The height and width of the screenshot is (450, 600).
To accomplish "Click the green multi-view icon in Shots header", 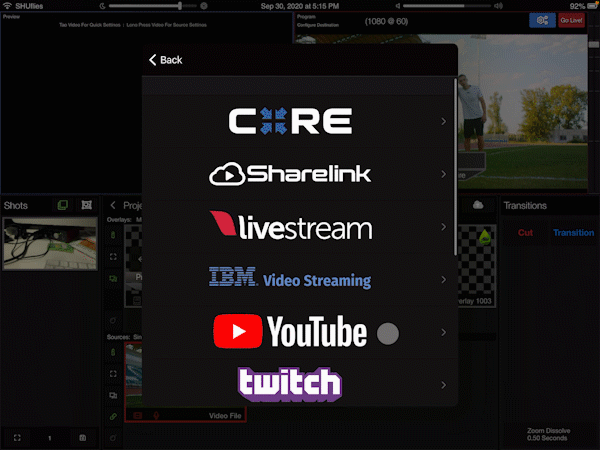I will coord(61,205).
